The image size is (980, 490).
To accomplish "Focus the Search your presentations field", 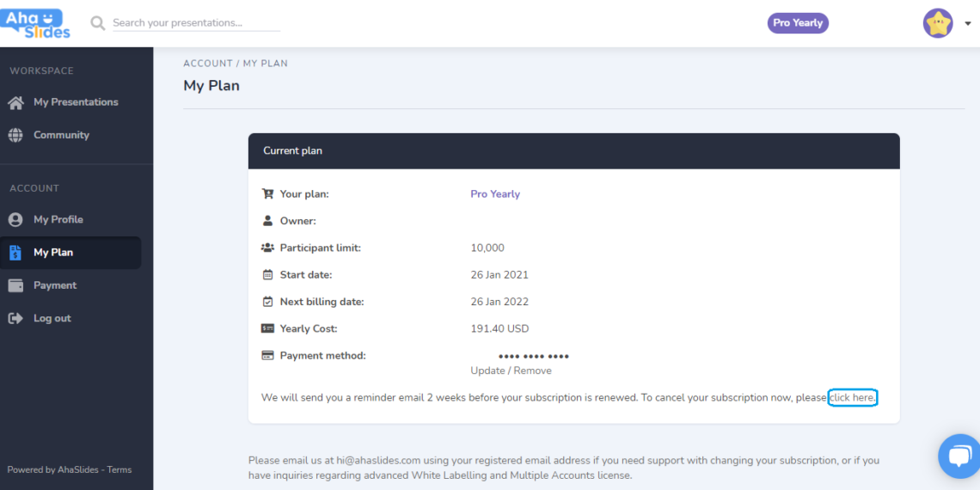I will click(196, 23).
